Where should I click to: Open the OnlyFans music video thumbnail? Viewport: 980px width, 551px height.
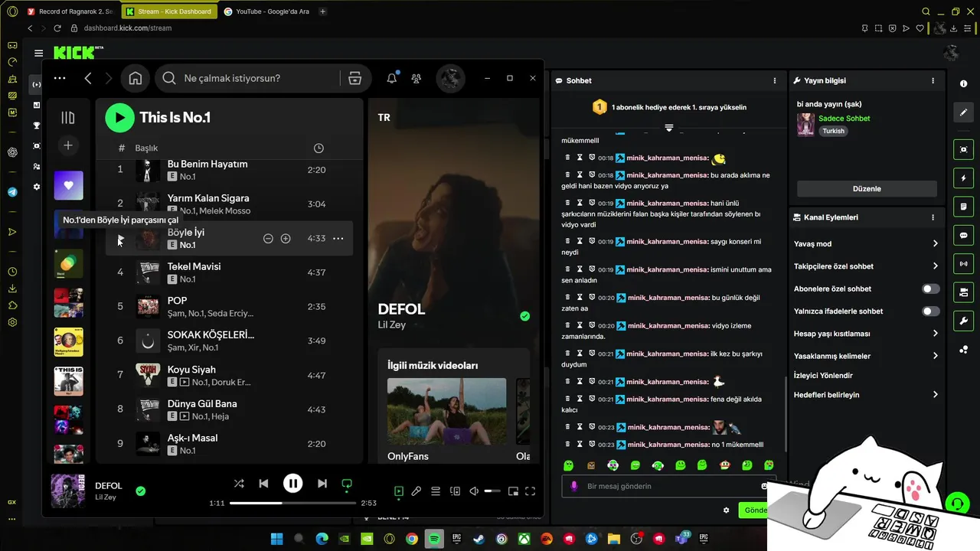(446, 411)
